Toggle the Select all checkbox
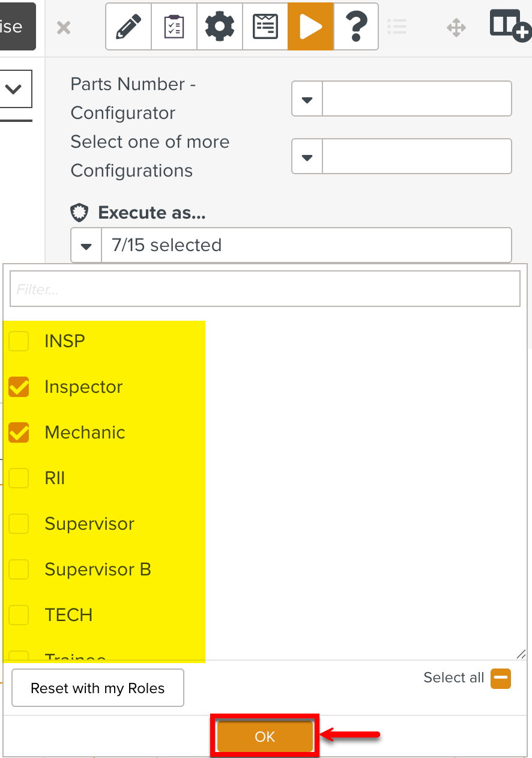The height and width of the screenshot is (758, 532). click(x=501, y=679)
